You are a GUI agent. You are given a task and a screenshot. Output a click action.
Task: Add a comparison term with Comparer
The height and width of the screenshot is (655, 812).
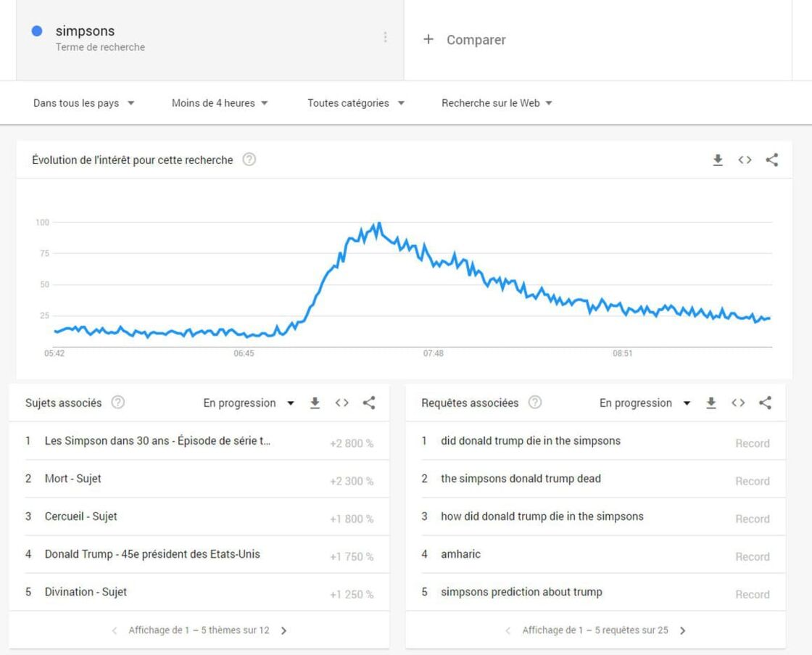coord(465,40)
